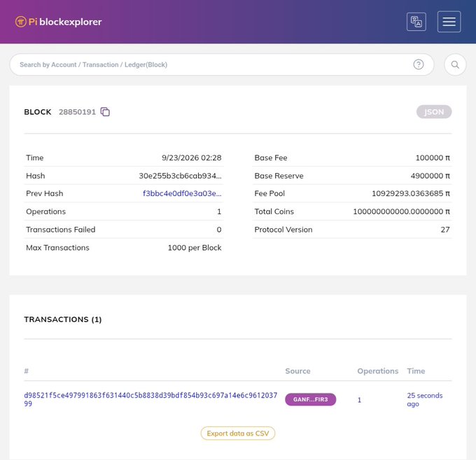476x460 pixels.
Task: Open the Pi blockexplorer home logo
Action: coord(58,22)
